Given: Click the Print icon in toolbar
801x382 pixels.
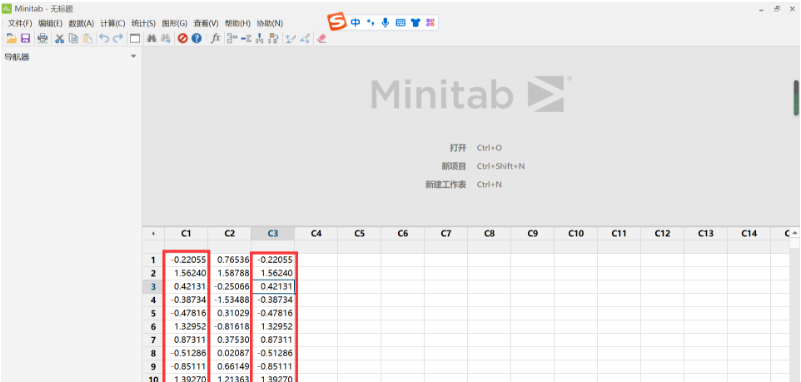Looking at the screenshot, I should click(x=42, y=38).
